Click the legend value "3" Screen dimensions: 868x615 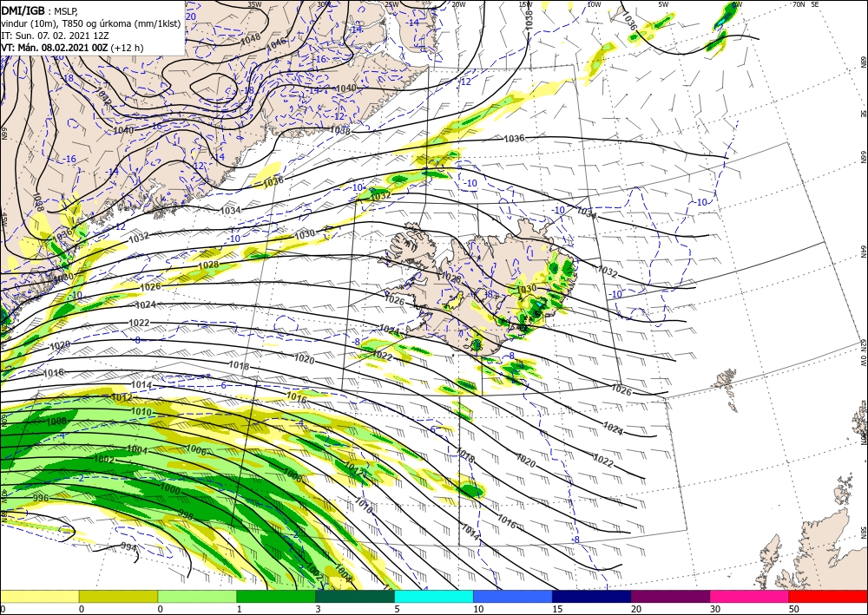[319, 609]
